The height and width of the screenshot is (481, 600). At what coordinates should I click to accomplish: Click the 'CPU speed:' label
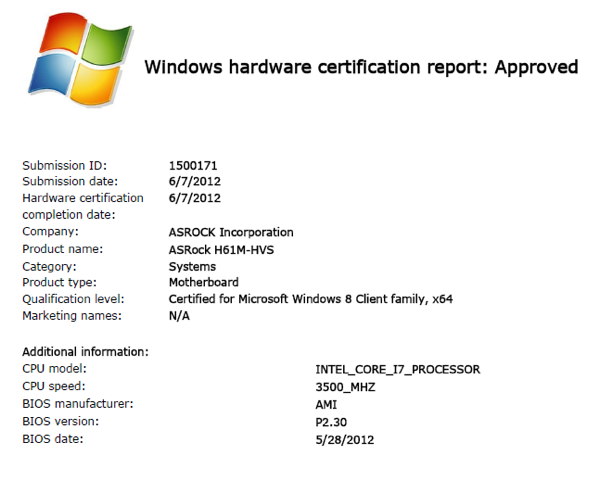pos(54,386)
